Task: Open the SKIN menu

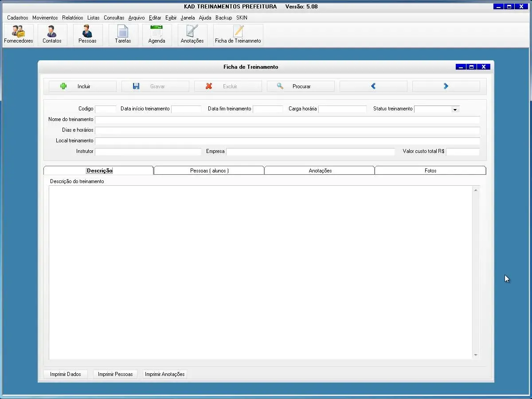Action: pyautogui.click(x=242, y=18)
